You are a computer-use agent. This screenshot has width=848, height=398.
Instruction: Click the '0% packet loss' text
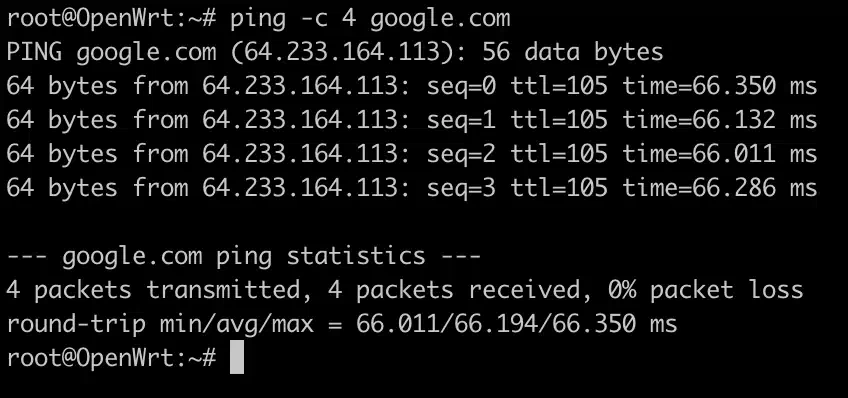pos(705,290)
